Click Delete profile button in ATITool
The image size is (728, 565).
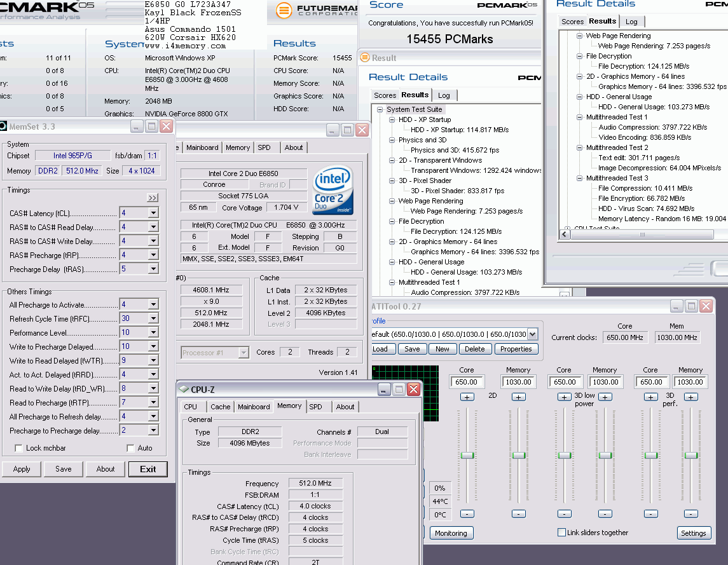[475, 349]
